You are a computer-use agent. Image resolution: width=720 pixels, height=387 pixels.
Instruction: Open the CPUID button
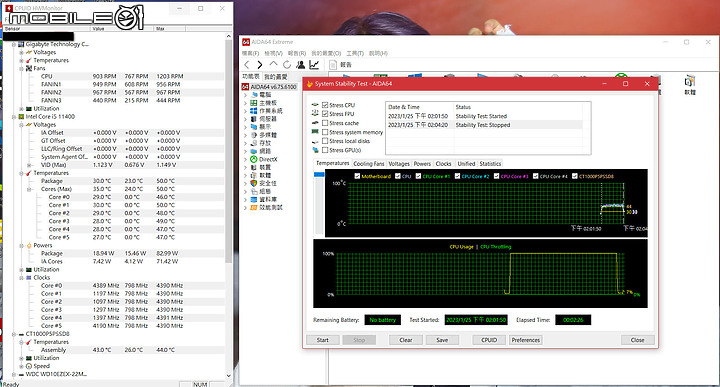(x=489, y=340)
